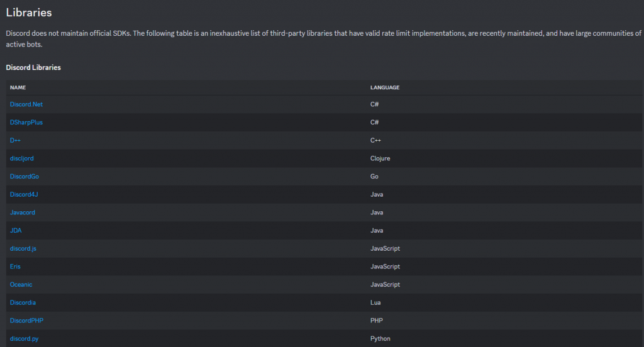644x347 pixels.
Task: Open the JDA library link
Action: click(x=16, y=230)
